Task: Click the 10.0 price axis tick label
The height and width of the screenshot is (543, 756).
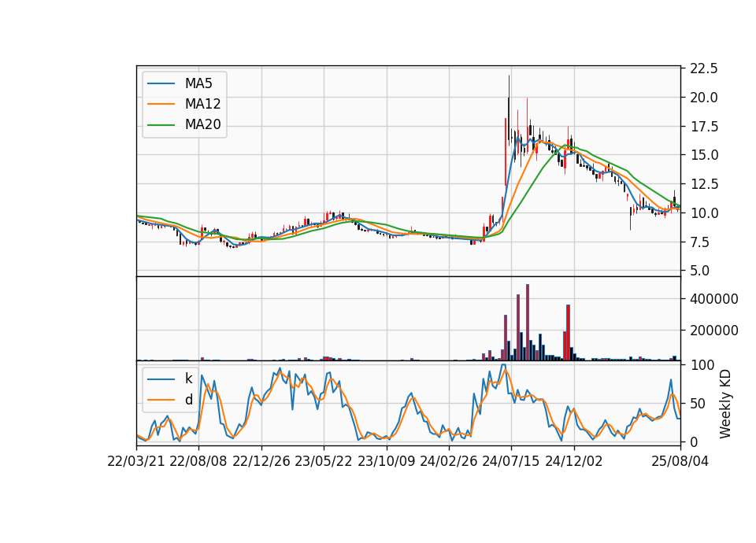Action: tap(703, 213)
